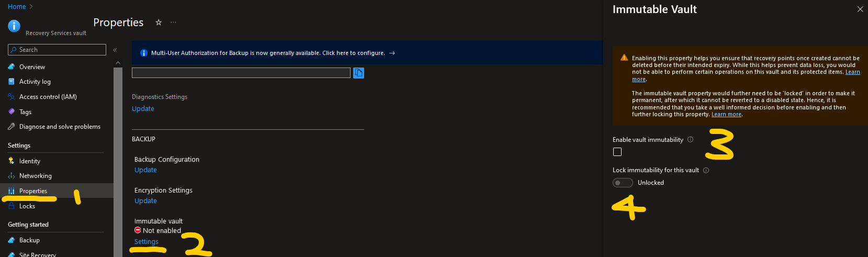Viewport: 868px width, 257px height.
Task: Click the warning triangle icon
Action: 624,58
